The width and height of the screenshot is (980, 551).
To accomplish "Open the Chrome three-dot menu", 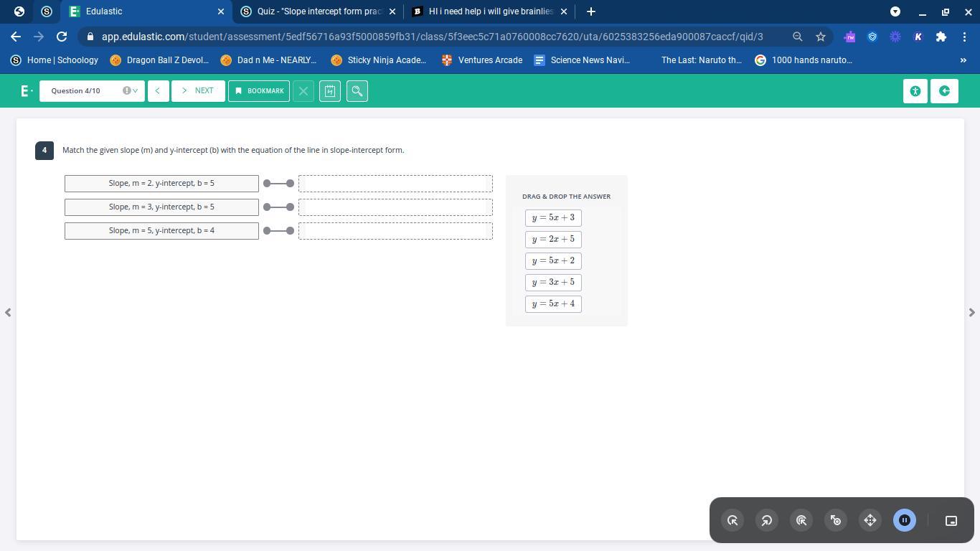I will pyautogui.click(x=964, y=37).
